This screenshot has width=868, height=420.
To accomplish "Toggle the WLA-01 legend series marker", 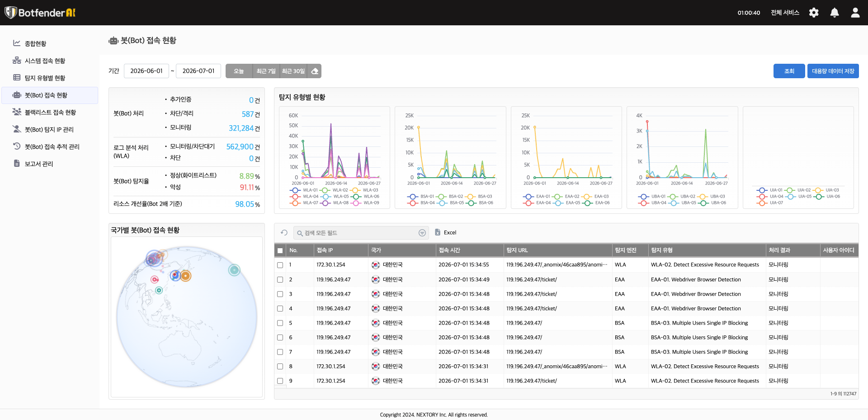I will tap(297, 190).
